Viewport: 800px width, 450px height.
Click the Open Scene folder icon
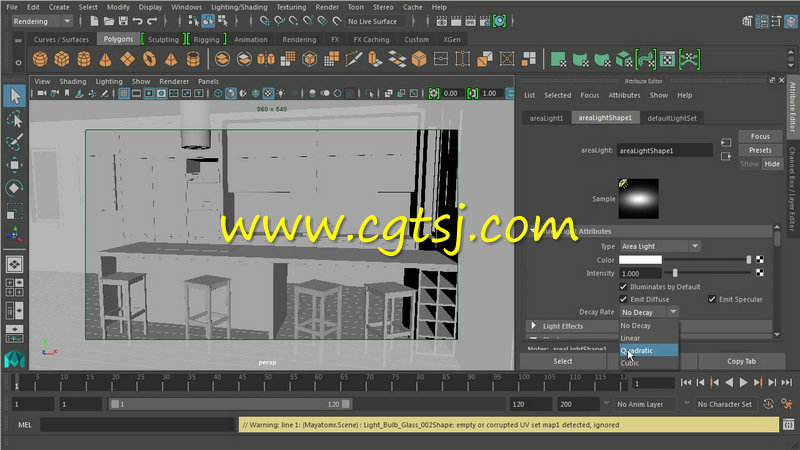(109, 21)
